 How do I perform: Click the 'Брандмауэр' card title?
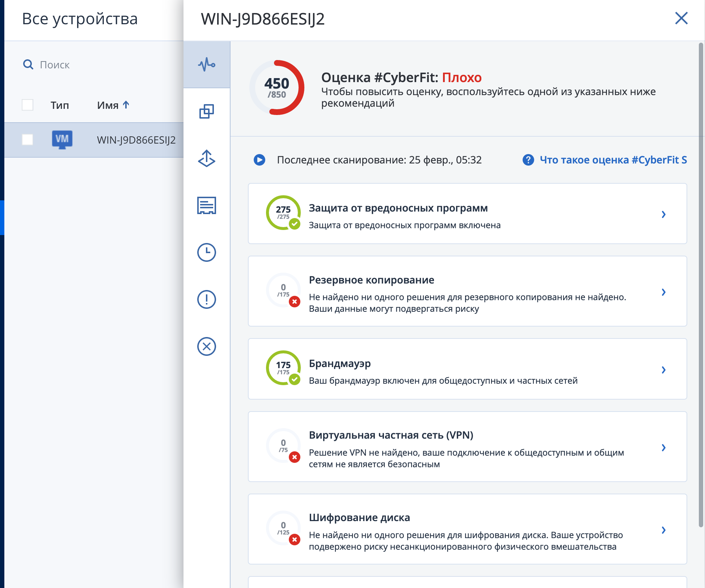point(340,363)
